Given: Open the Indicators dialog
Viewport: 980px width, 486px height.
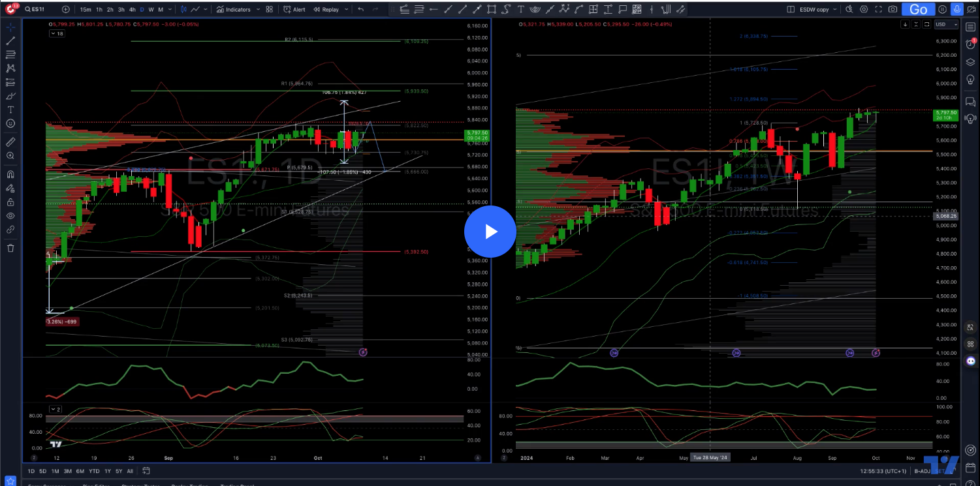Looking at the screenshot, I should tap(234, 9).
